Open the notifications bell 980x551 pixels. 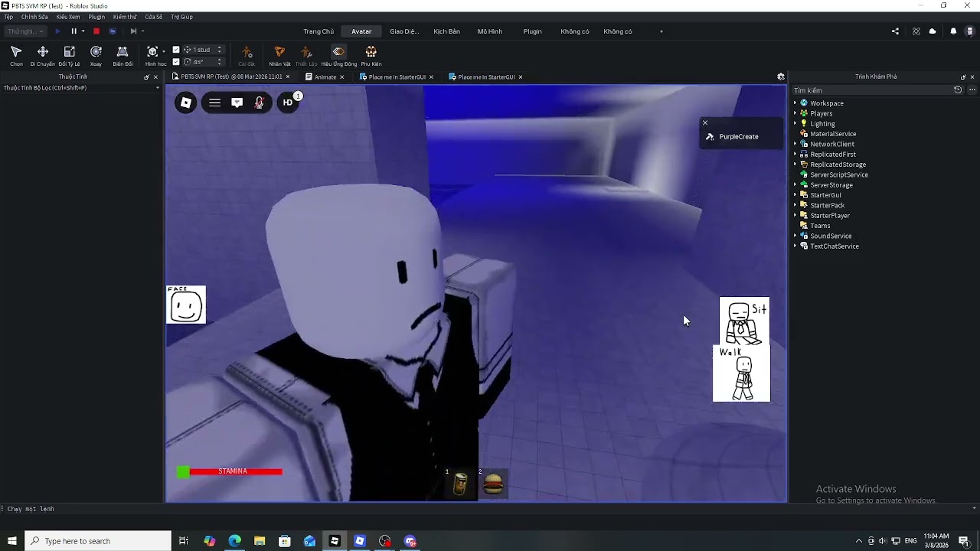(x=953, y=31)
